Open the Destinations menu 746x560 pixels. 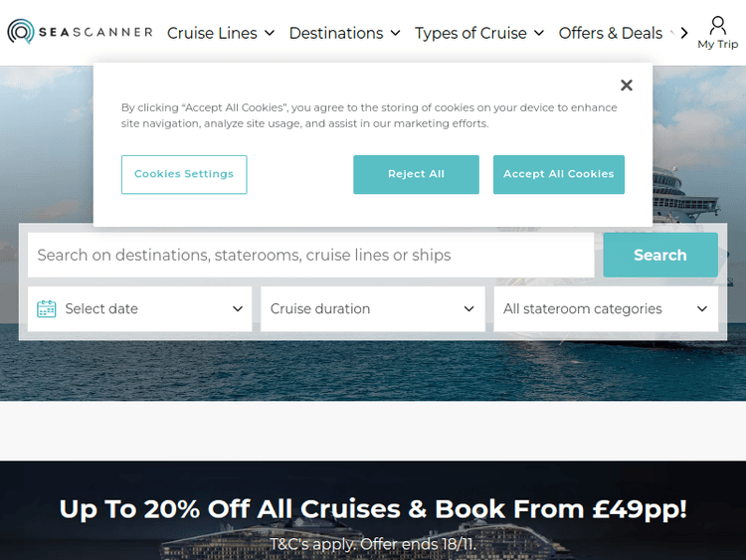click(344, 33)
